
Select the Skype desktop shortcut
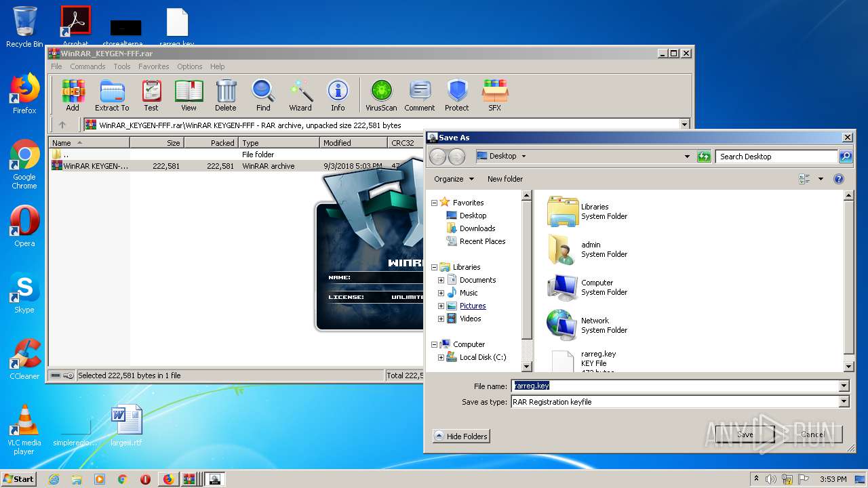(x=24, y=293)
